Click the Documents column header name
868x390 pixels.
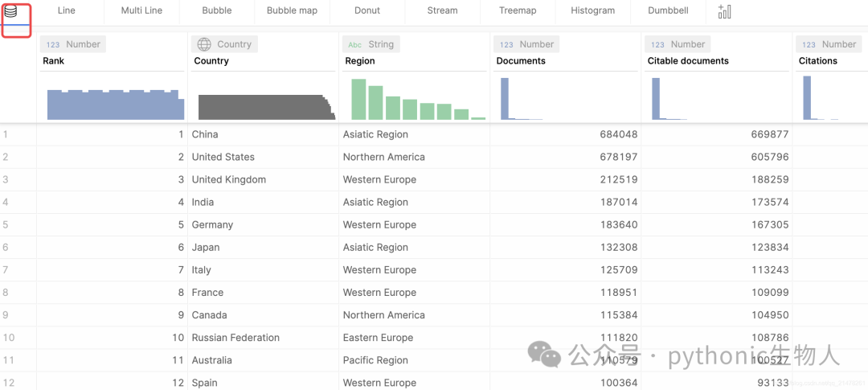pos(521,61)
